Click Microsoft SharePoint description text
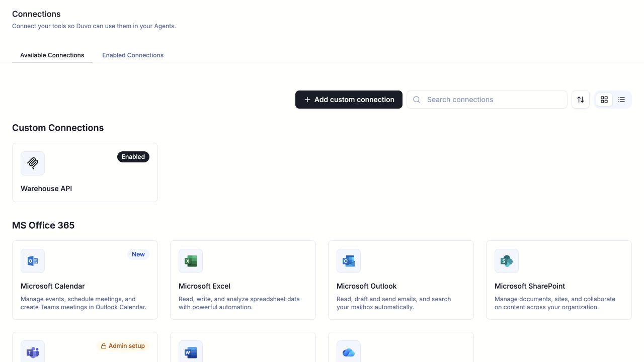Screen dimensions: 644x362 click(555, 303)
